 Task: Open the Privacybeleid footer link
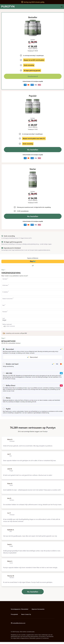(x=14, y=614)
